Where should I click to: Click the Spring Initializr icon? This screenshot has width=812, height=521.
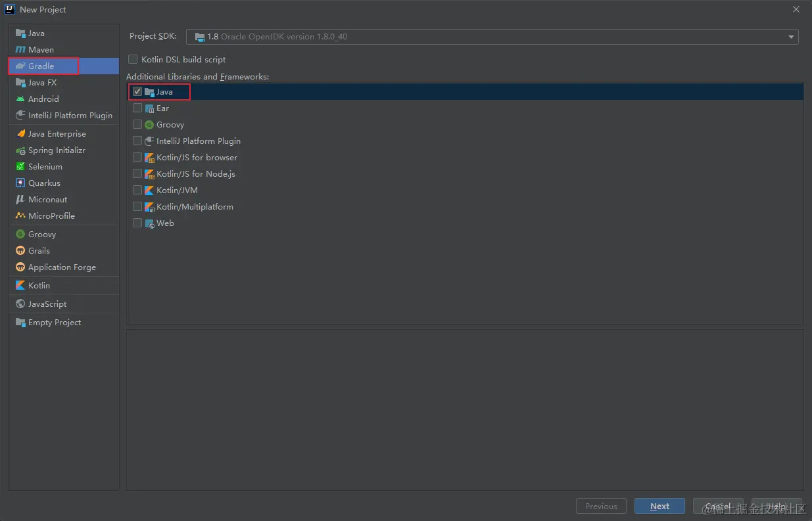pyautogui.click(x=20, y=150)
